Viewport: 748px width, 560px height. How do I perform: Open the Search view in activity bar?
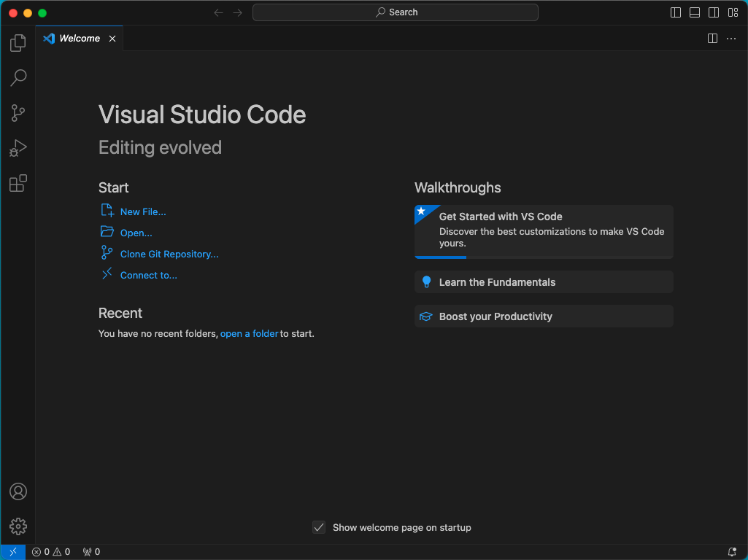coord(18,77)
